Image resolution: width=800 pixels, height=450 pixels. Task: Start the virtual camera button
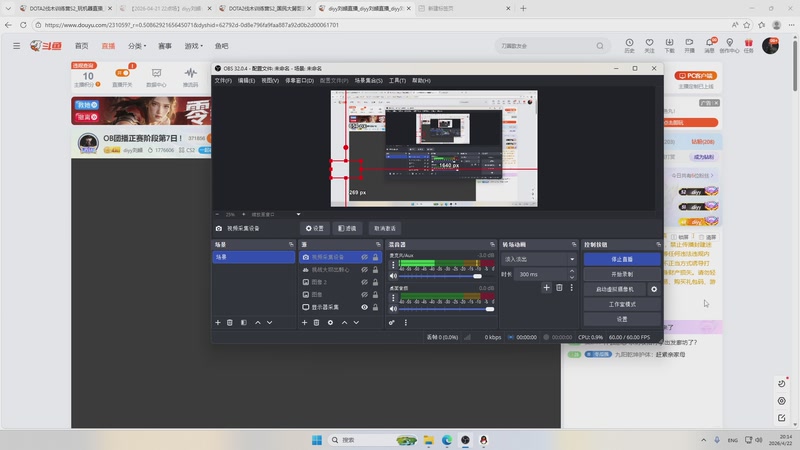tap(615, 289)
